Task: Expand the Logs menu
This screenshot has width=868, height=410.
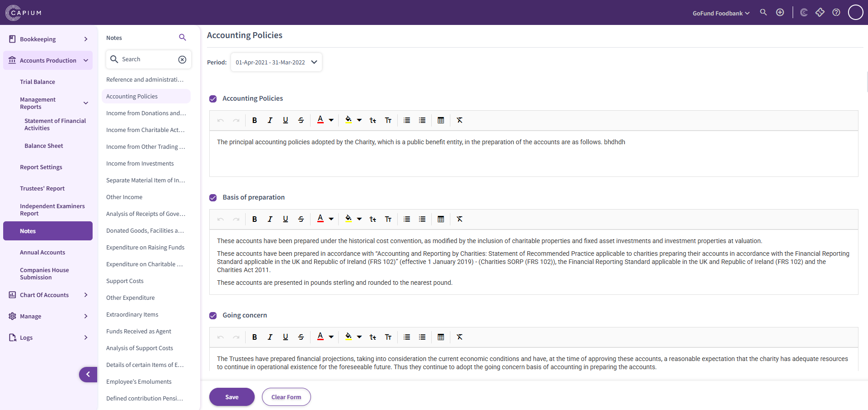Action: [48, 337]
